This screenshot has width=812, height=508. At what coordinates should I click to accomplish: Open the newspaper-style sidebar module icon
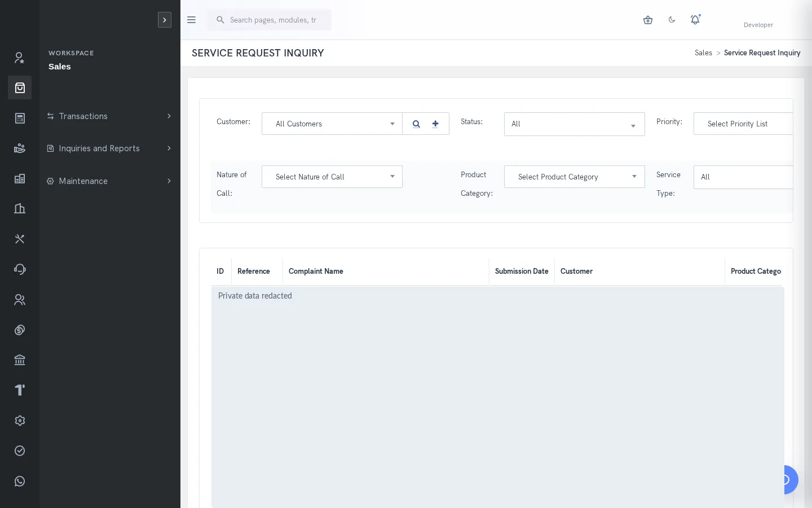(20, 179)
